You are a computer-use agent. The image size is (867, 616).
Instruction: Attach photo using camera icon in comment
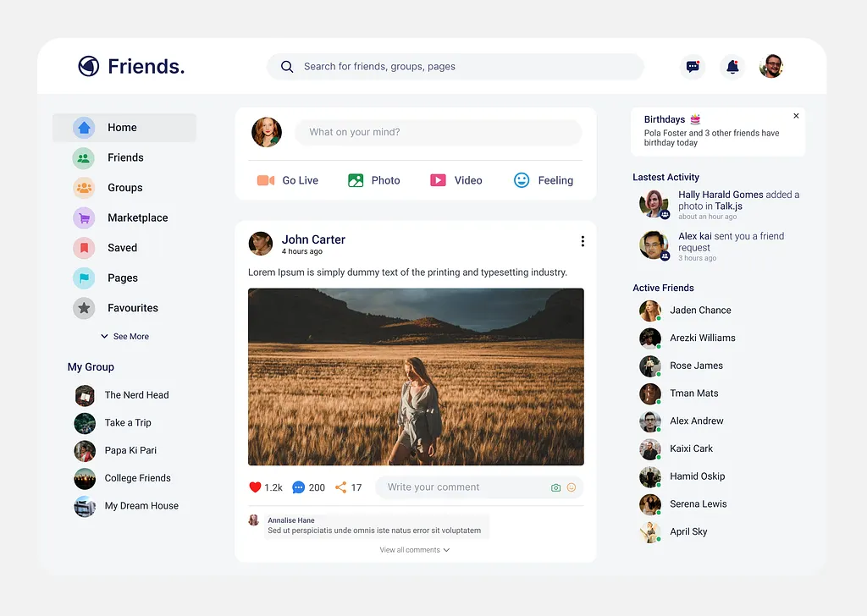(555, 487)
